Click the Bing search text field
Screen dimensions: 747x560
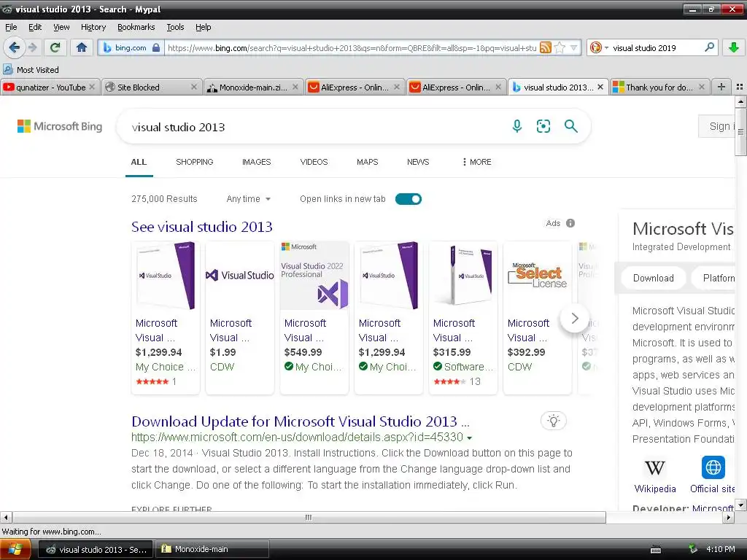click(314, 127)
